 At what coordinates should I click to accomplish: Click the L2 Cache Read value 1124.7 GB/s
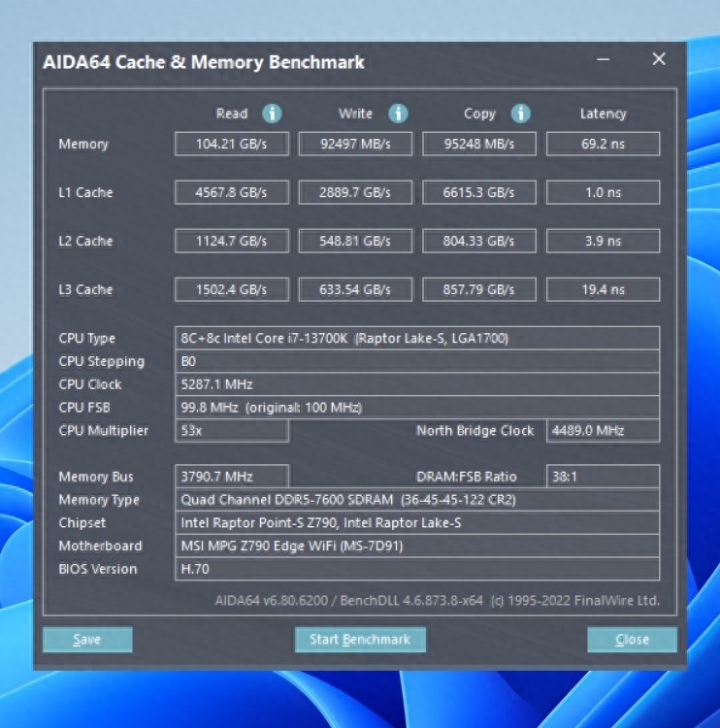coord(232,241)
